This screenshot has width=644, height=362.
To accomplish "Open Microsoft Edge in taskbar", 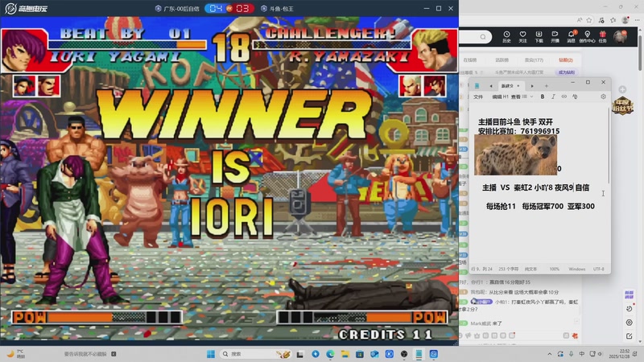I will (x=330, y=354).
